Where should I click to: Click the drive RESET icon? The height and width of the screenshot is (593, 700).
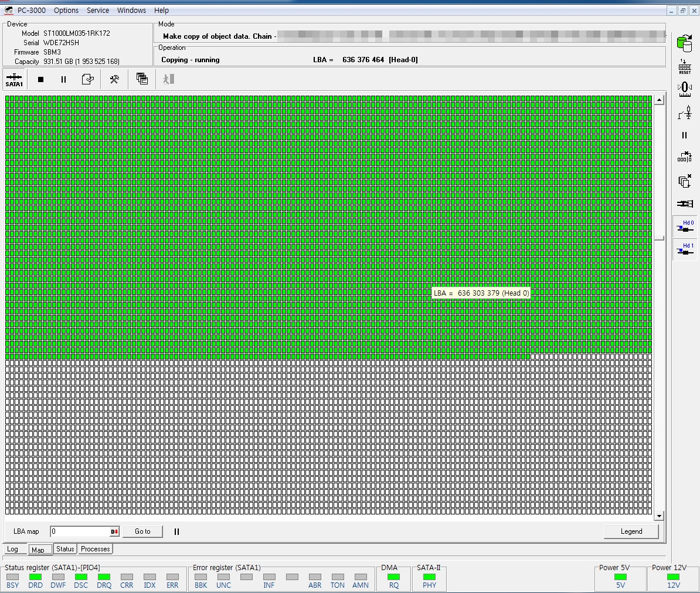click(x=685, y=66)
